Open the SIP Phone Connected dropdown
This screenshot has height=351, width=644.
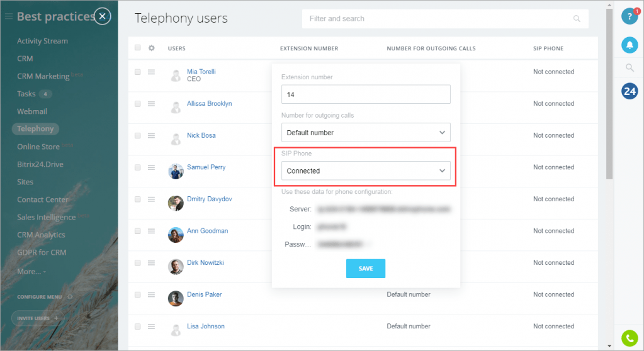pyautogui.click(x=366, y=170)
